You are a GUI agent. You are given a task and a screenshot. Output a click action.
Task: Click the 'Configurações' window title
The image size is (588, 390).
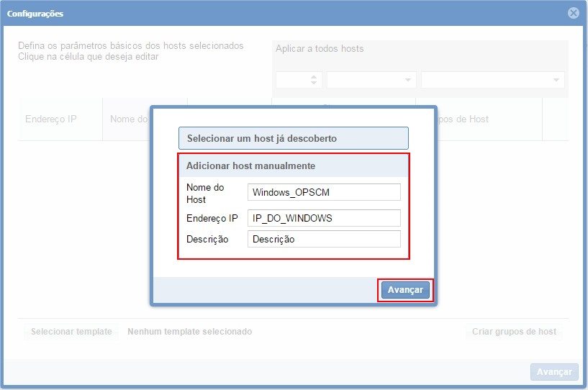click(35, 13)
